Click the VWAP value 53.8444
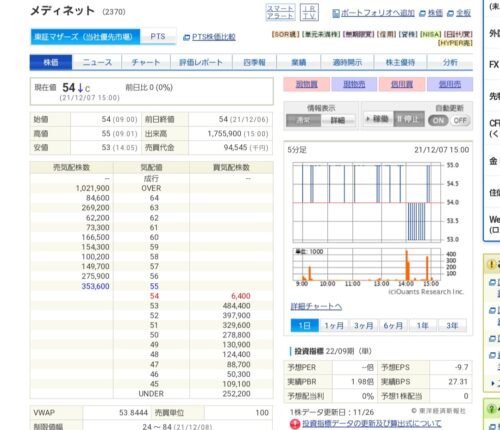The image size is (500, 430). point(133,413)
